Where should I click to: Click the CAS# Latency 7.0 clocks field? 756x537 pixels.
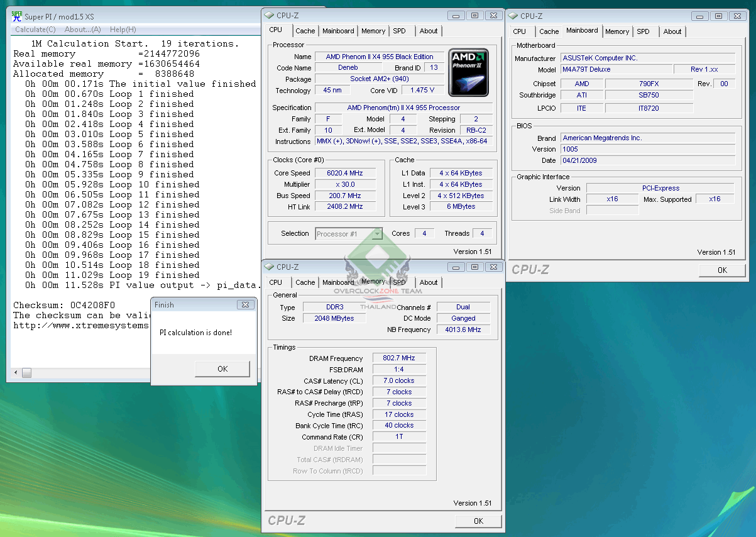tap(399, 380)
